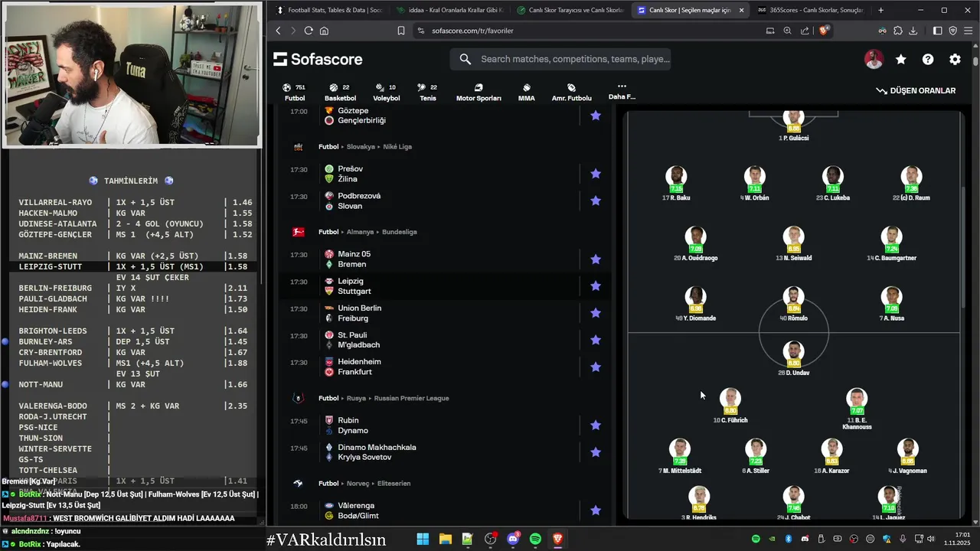Switch to Football Stats, Tables & Data tab
The width and height of the screenshot is (980, 551).
click(329, 10)
